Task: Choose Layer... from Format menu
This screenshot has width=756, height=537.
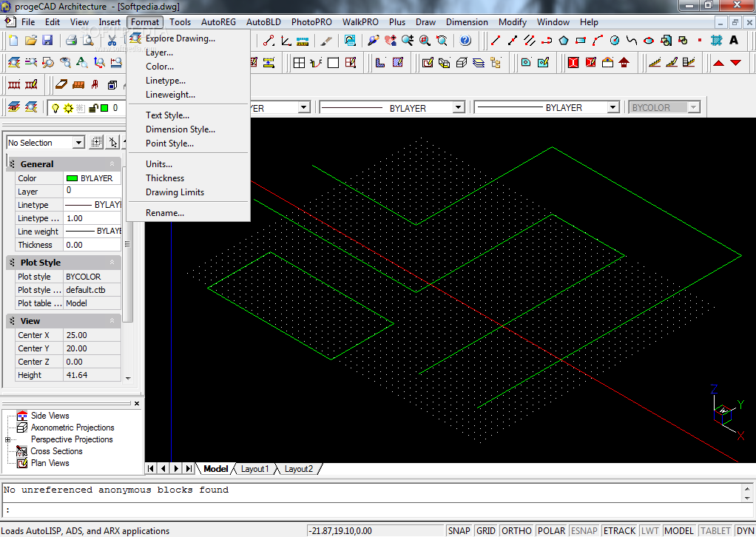Action: [x=159, y=53]
